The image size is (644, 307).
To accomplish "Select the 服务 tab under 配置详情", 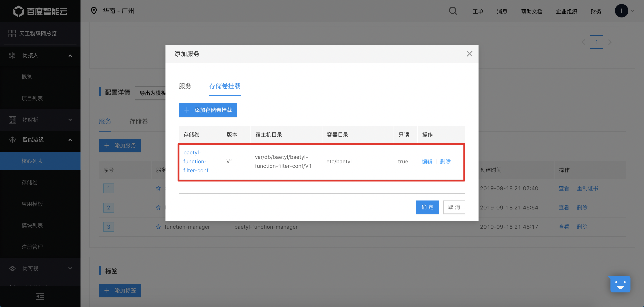I will click(105, 122).
